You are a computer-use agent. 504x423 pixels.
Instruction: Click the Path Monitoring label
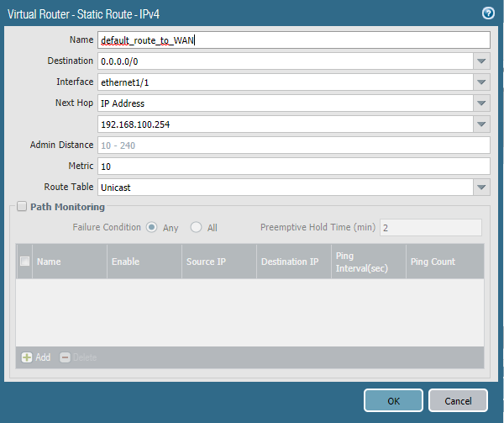pyautogui.click(x=67, y=207)
